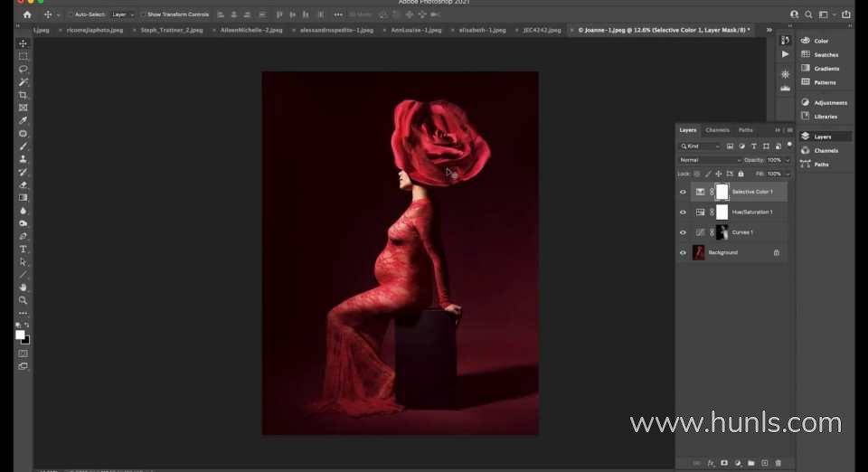868x472 pixels.
Task: Open the Layers panel menu icon
Action: (x=790, y=130)
